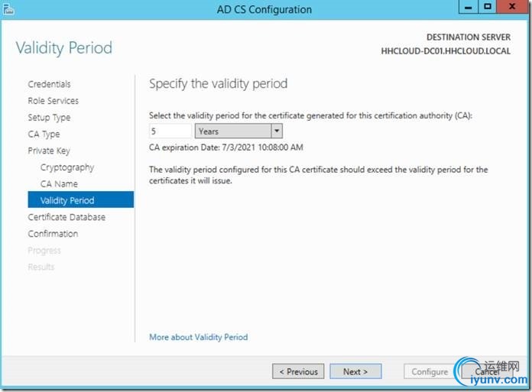Viewport: 532px width, 392px height.
Task: Click the dropdown arrow beside Years
Action: (x=276, y=131)
